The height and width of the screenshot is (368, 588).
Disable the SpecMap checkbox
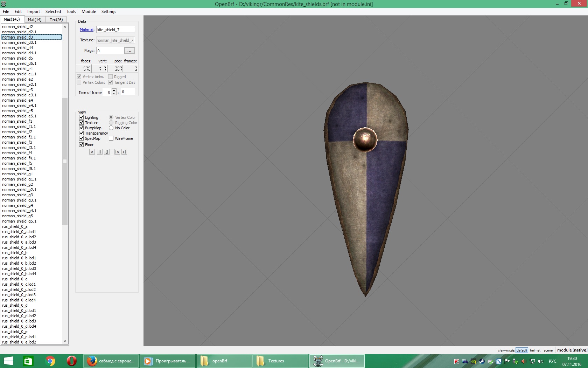82,138
